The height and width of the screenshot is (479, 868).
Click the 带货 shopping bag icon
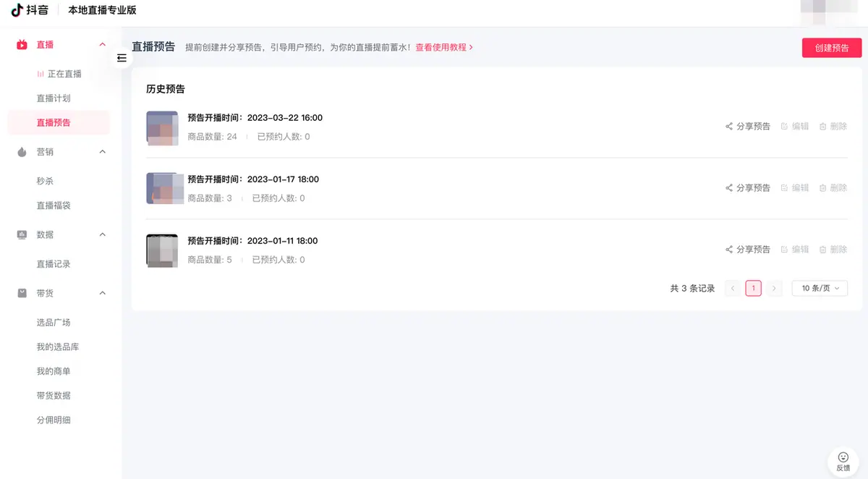click(x=22, y=293)
